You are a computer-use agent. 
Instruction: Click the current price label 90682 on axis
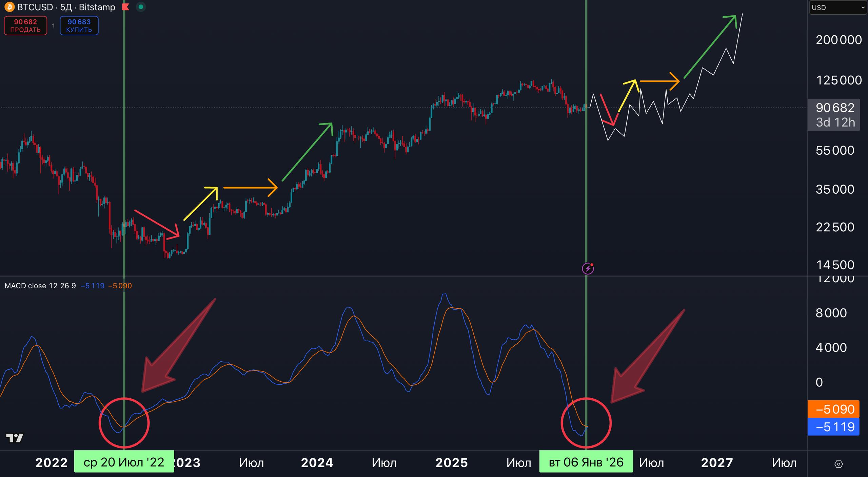tap(834, 108)
